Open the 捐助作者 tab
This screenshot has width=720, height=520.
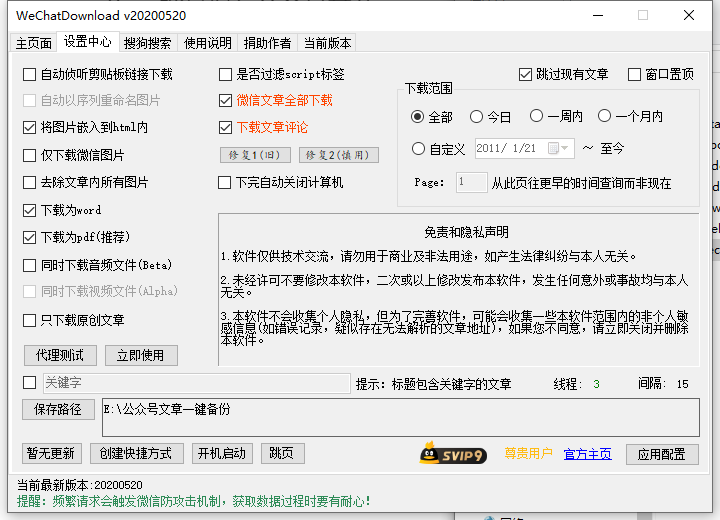(267, 43)
